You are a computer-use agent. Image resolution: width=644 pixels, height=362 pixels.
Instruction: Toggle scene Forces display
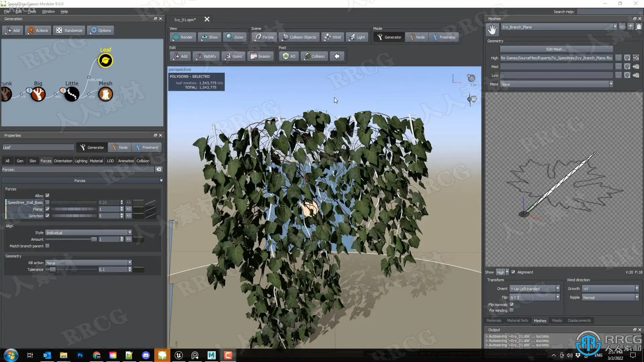point(264,37)
